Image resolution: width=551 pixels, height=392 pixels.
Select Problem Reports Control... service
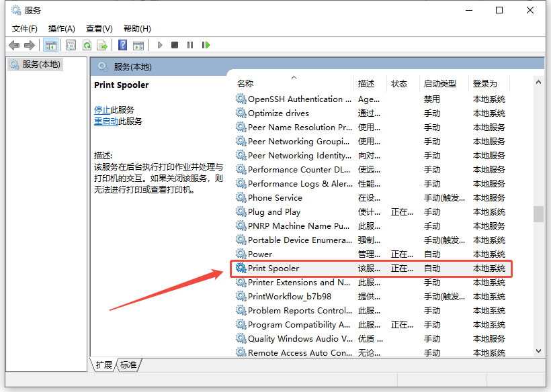(x=371, y=311)
